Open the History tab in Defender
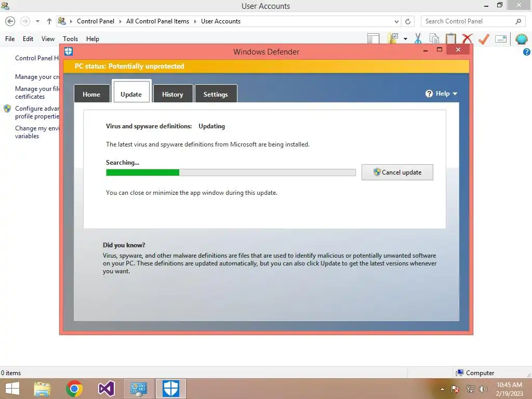This screenshot has height=399, width=532. click(173, 94)
